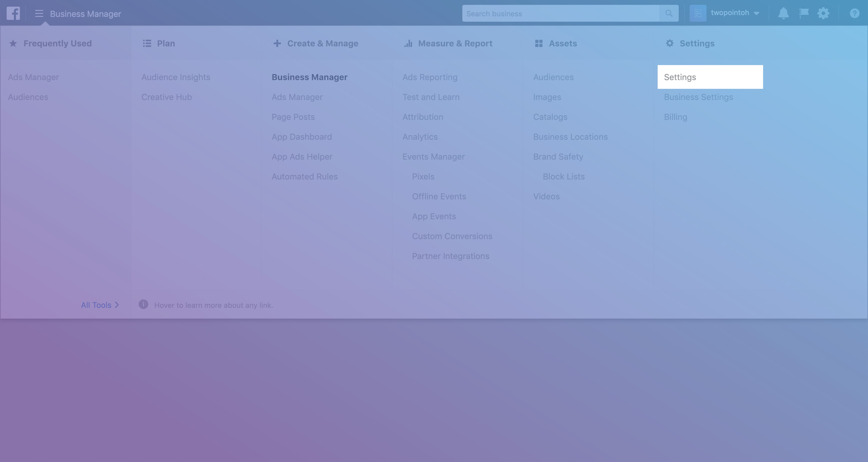Expand the twopointoh account dropdown

pos(756,14)
